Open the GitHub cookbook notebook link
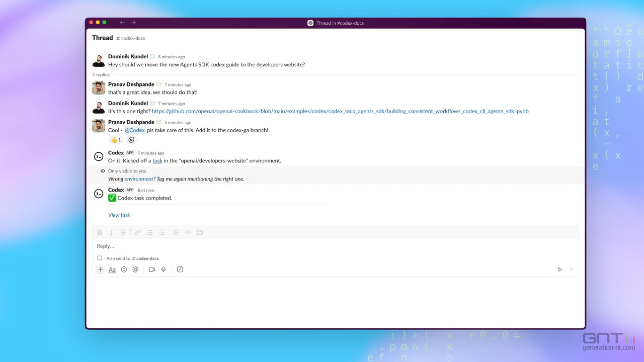Screen dimensions: 644x362 pos(340,111)
